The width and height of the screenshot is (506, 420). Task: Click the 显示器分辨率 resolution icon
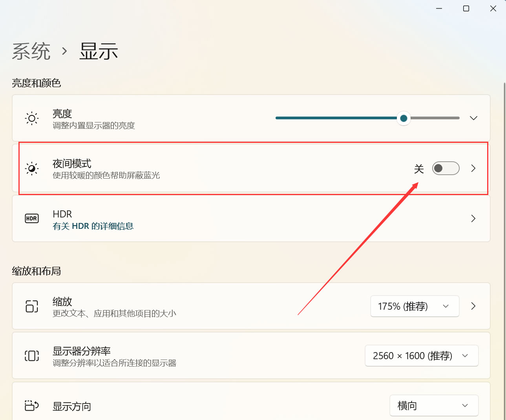pos(31,356)
